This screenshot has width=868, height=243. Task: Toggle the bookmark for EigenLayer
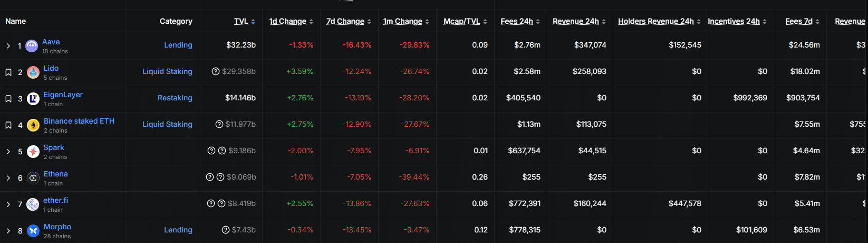click(8, 99)
